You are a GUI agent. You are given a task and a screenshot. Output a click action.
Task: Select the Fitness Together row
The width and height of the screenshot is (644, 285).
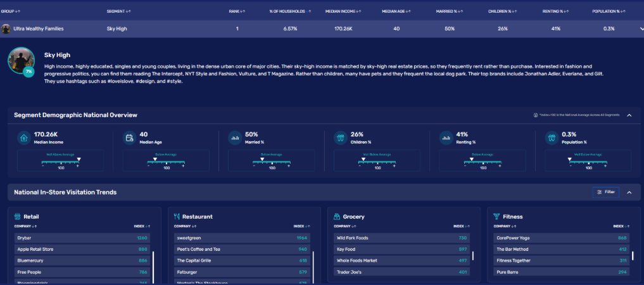pos(562,260)
